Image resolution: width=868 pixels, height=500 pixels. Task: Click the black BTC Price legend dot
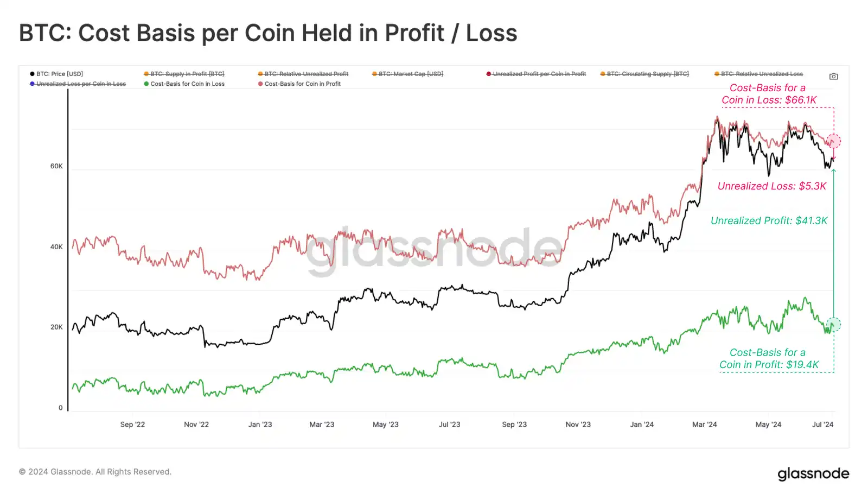click(33, 74)
